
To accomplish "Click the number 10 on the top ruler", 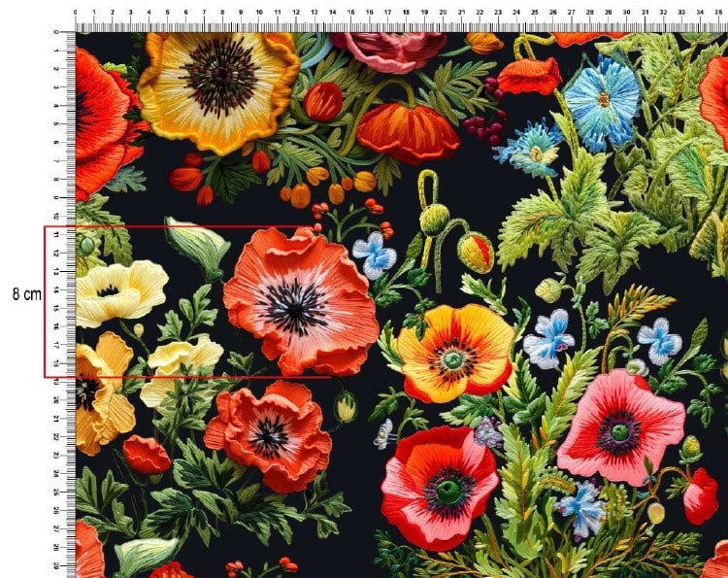I will [x=258, y=14].
